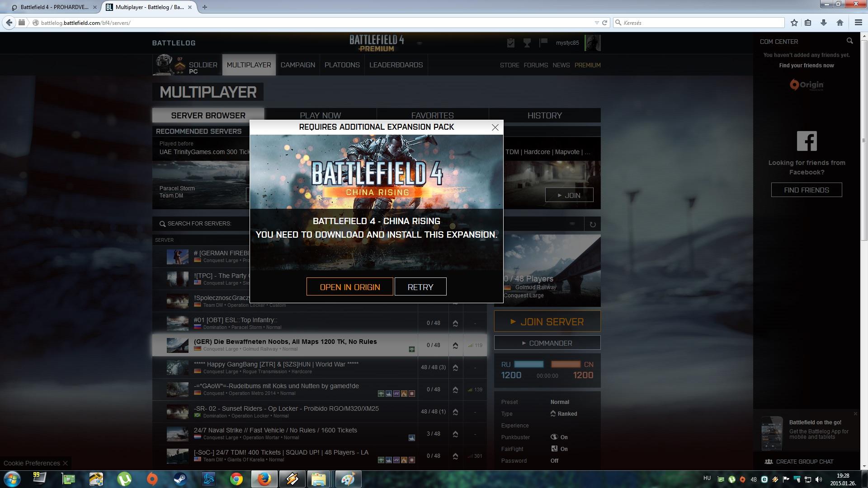Click the Facebook logo icon

coord(807,141)
